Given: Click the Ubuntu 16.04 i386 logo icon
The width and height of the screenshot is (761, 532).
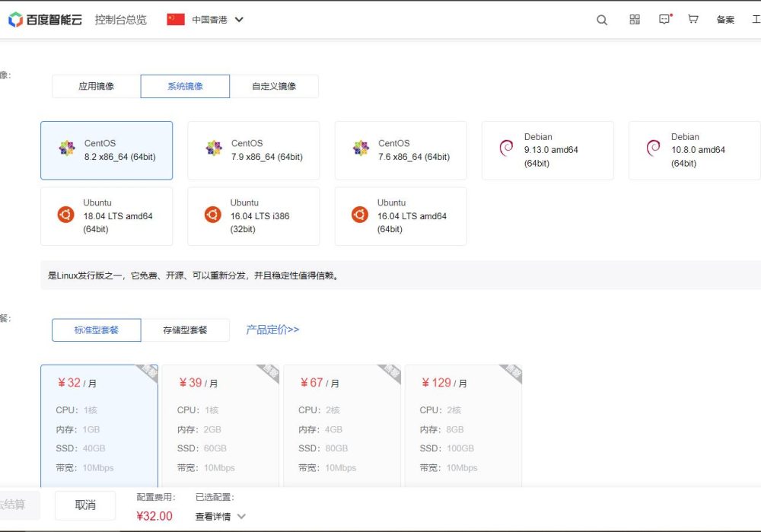Looking at the screenshot, I should point(212,214).
